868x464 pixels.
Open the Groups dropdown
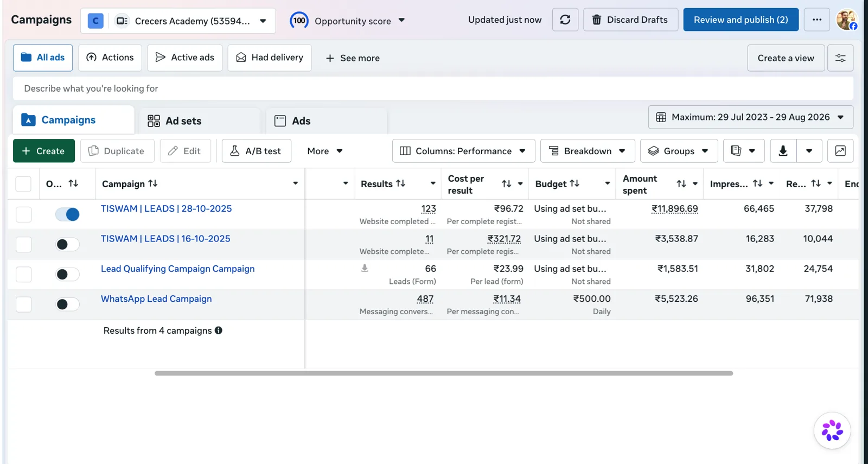click(x=679, y=151)
